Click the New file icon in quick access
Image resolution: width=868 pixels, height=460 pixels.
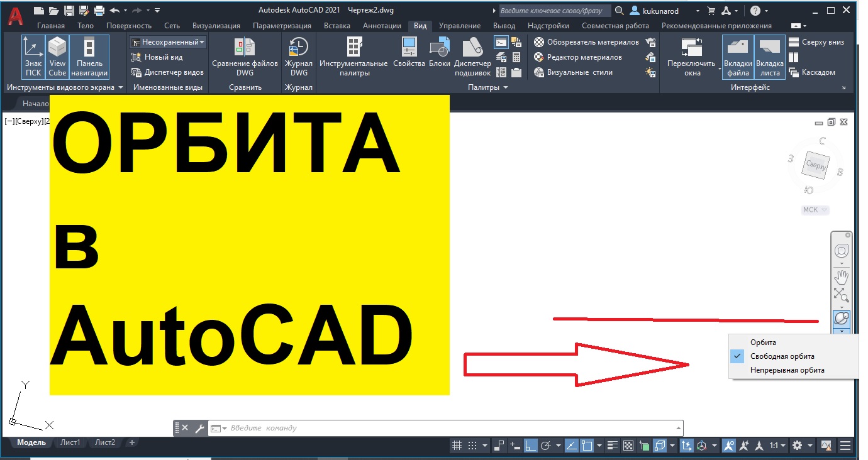(40, 10)
